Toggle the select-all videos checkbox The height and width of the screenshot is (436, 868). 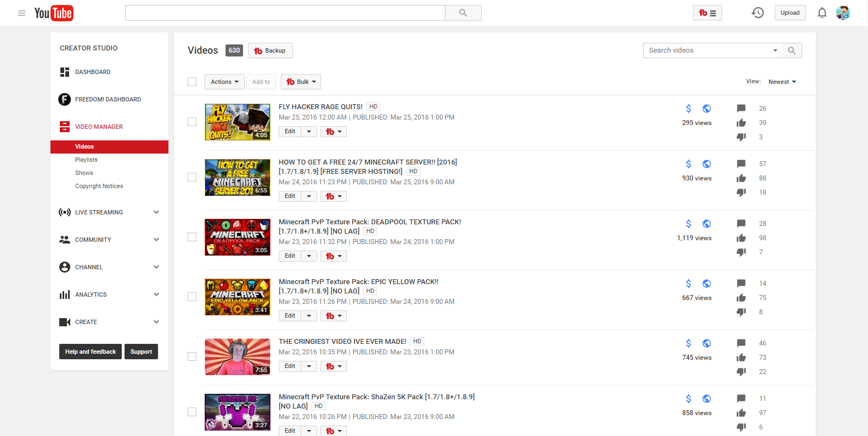point(192,82)
